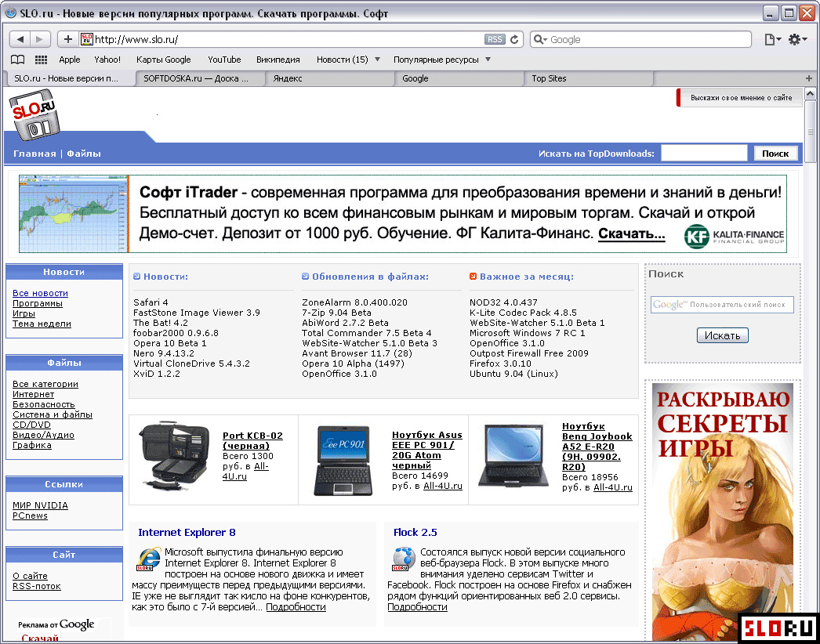The width and height of the screenshot is (820, 644).
Task: Open the Yahoo! bookmark
Action: click(107, 60)
